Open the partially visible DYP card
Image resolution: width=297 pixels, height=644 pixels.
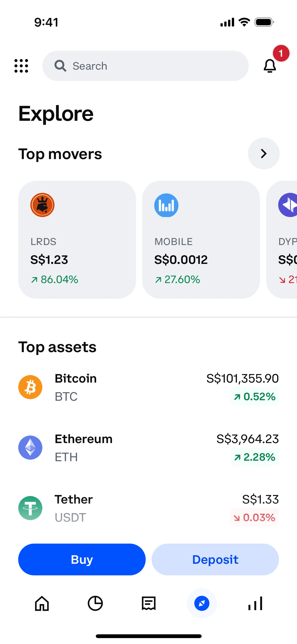282,240
